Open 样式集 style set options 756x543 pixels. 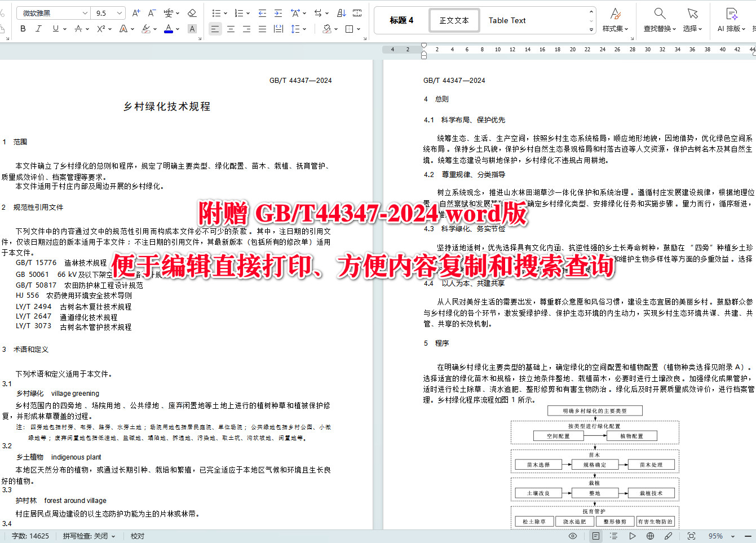pos(614,20)
